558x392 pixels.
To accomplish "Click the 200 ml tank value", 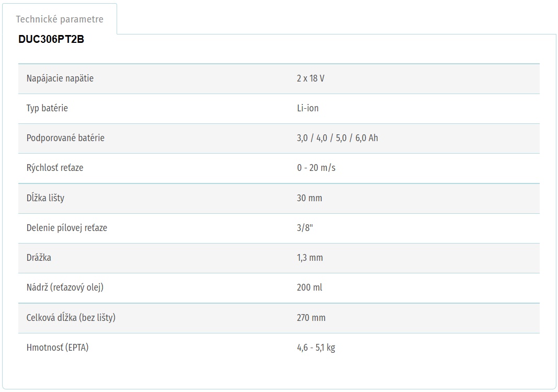I will tap(309, 287).
